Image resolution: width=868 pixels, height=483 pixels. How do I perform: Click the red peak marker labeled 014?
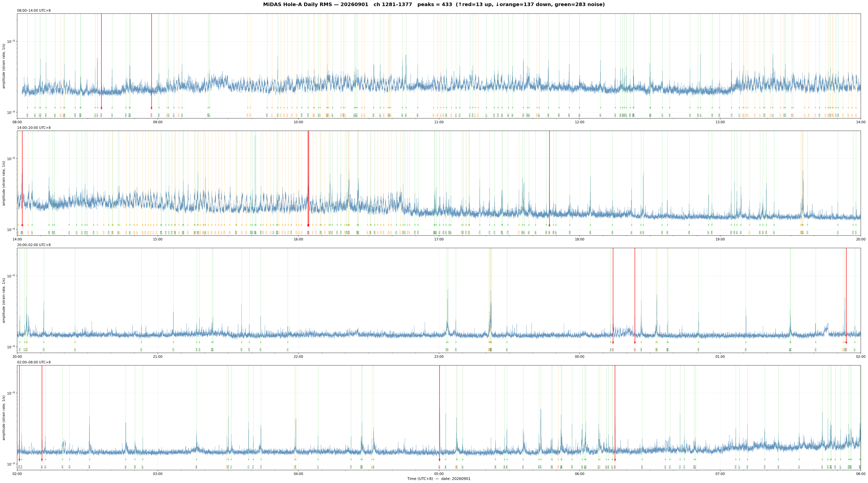tap(101, 108)
